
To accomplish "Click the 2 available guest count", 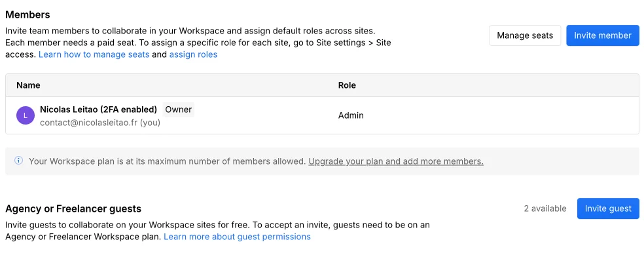I will pyautogui.click(x=545, y=208).
